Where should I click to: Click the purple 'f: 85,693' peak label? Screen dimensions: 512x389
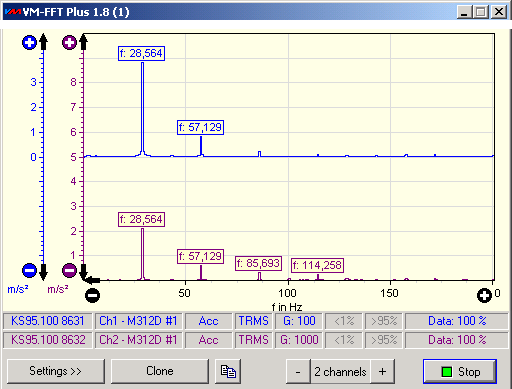259,263
